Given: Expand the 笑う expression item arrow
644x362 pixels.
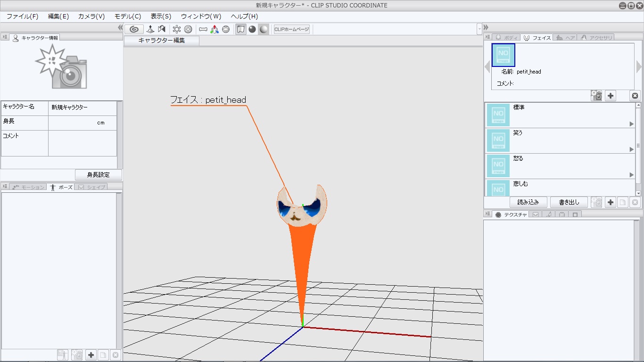Looking at the screenshot, I should pyautogui.click(x=632, y=149).
